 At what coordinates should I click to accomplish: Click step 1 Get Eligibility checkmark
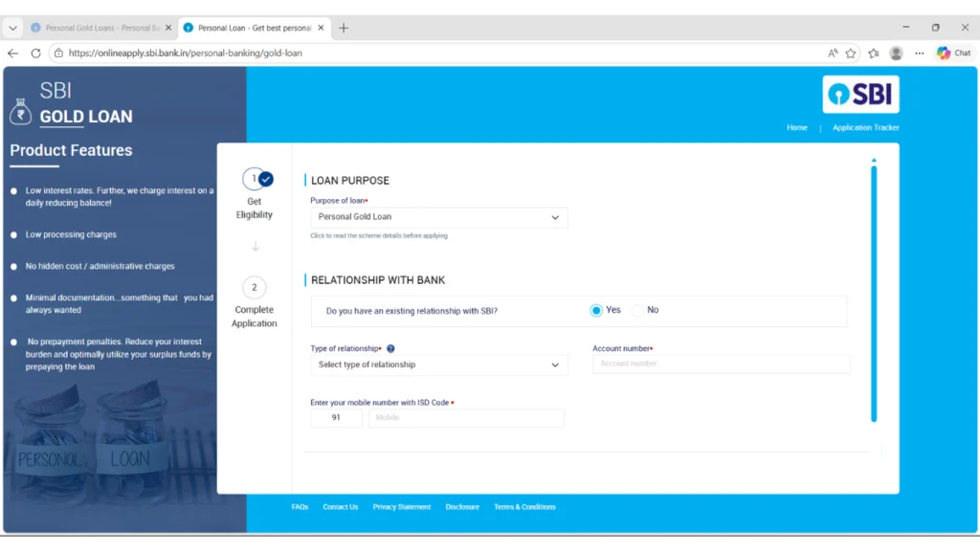[x=266, y=179]
